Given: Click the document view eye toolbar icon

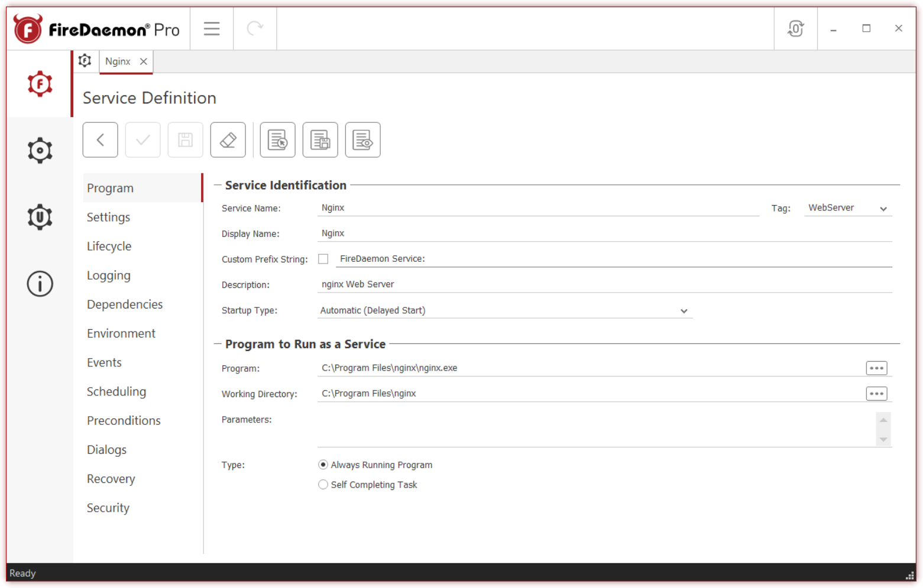Looking at the screenshot, I should coord(363,140).
